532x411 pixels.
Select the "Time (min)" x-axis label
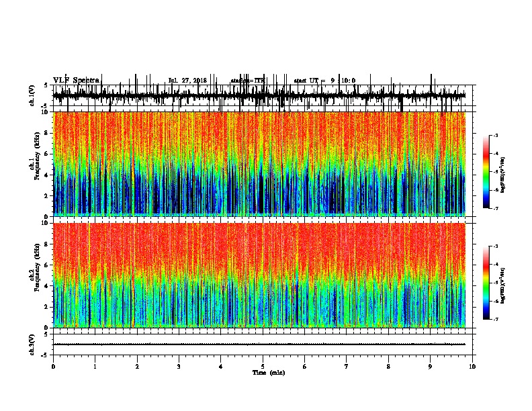(x=269, y=373)
